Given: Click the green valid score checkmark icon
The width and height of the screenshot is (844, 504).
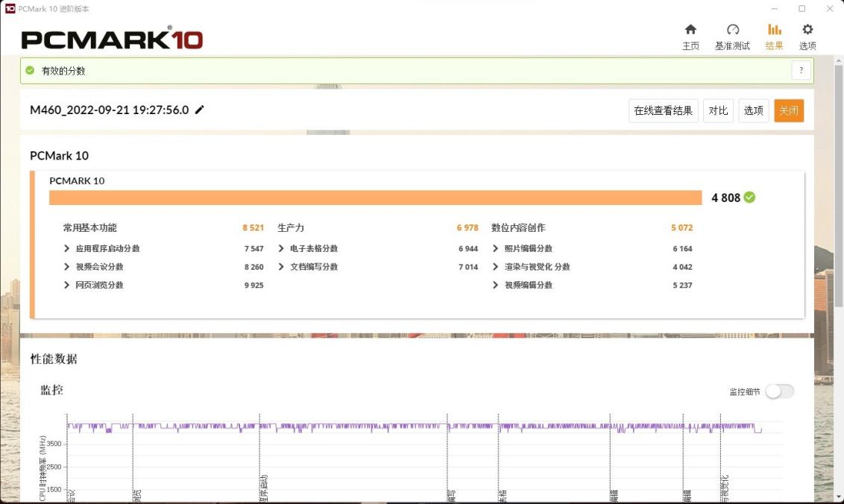Looking at the screenshot, I should coord(30,71).
